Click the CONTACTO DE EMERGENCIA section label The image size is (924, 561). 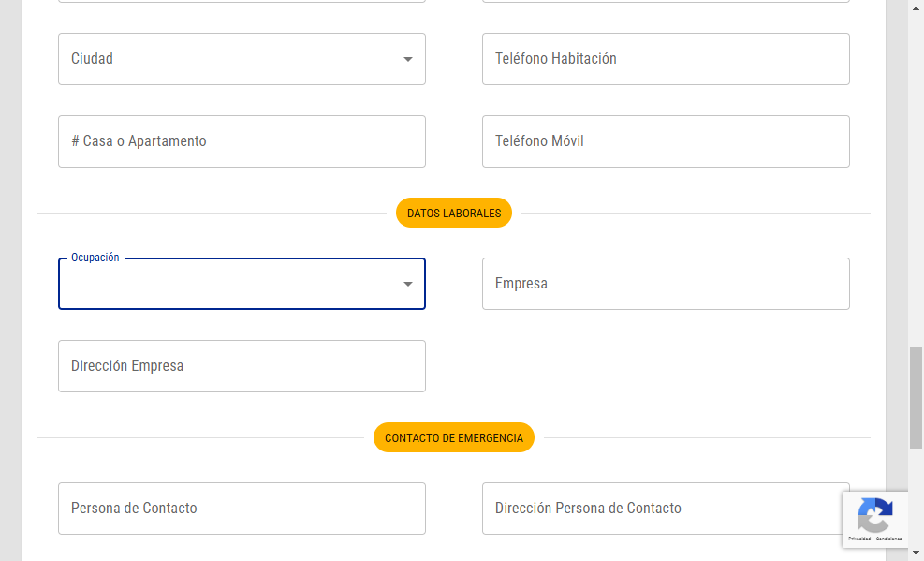click(454, 437)
